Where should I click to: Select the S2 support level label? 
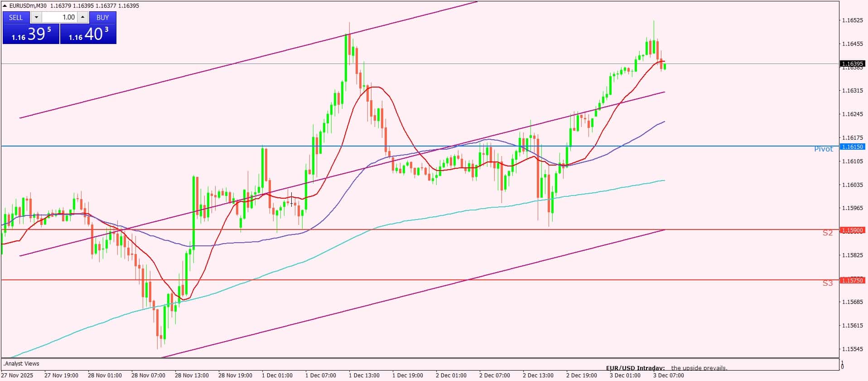[x=827, y=233]
